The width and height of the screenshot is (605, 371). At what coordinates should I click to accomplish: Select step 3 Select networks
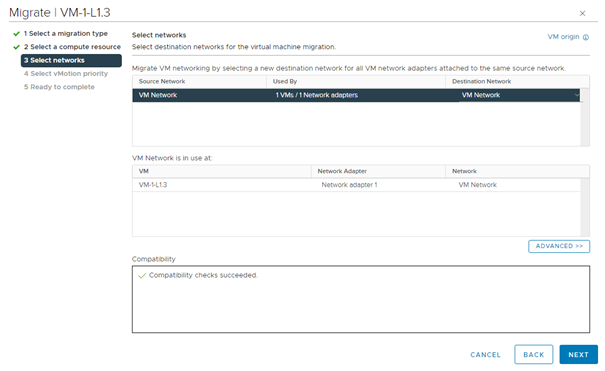point(71,60)
